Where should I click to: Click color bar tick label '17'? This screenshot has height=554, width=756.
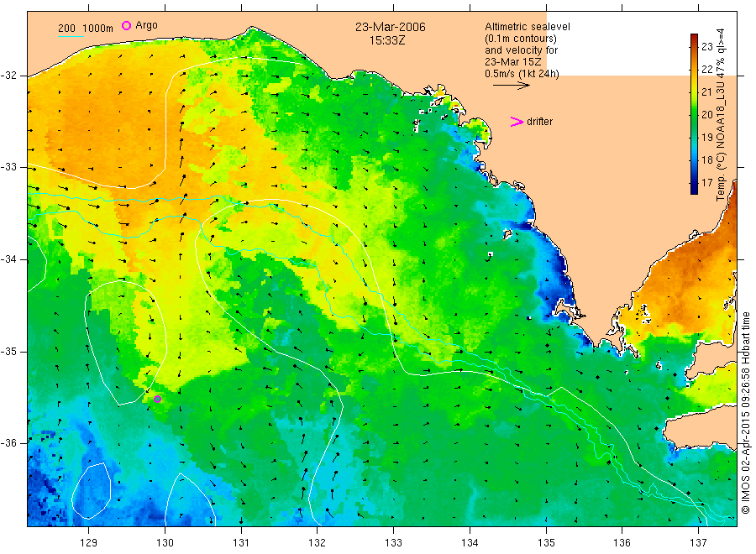706,183
